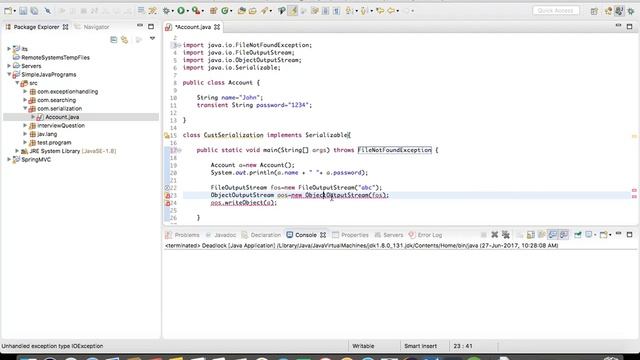The image size is (640, 360).
Task: Select the *Account.java editor tab
Action: click(192, 27)
